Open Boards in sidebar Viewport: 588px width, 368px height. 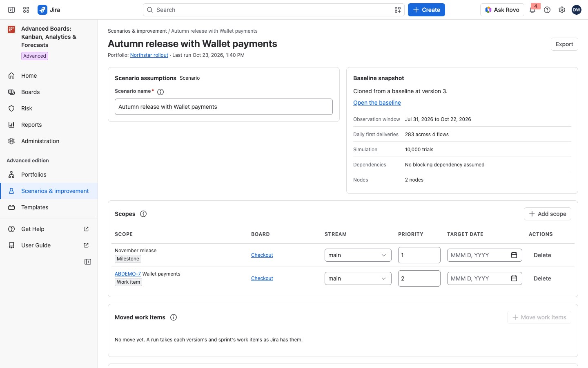49,92
